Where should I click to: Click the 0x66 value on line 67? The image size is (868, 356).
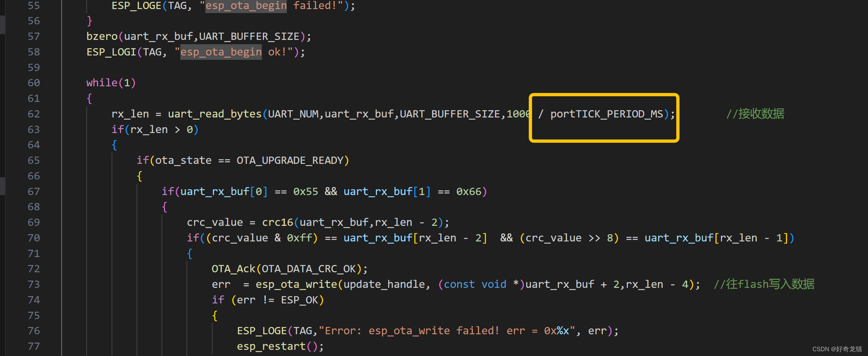click(469, 192)
